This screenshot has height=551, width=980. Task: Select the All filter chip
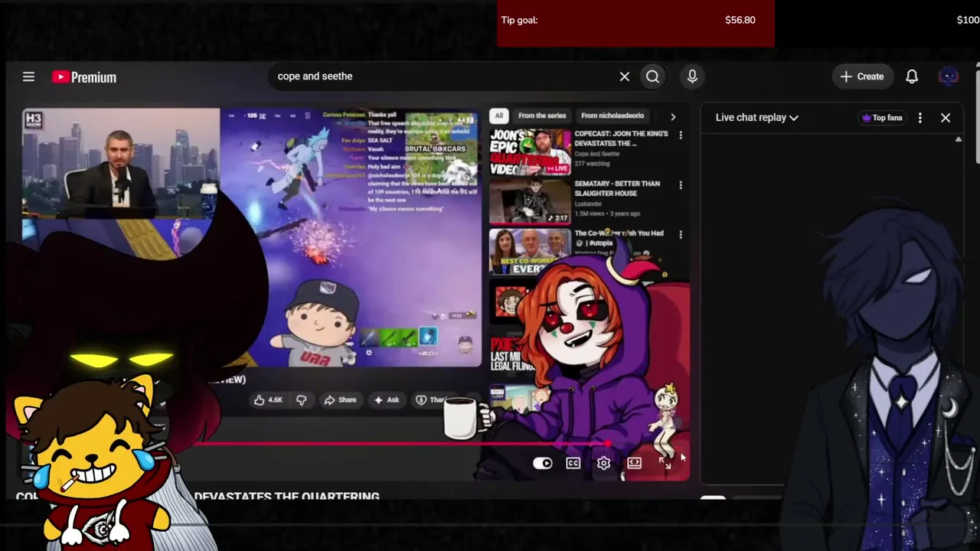click(x=498, y=116)
